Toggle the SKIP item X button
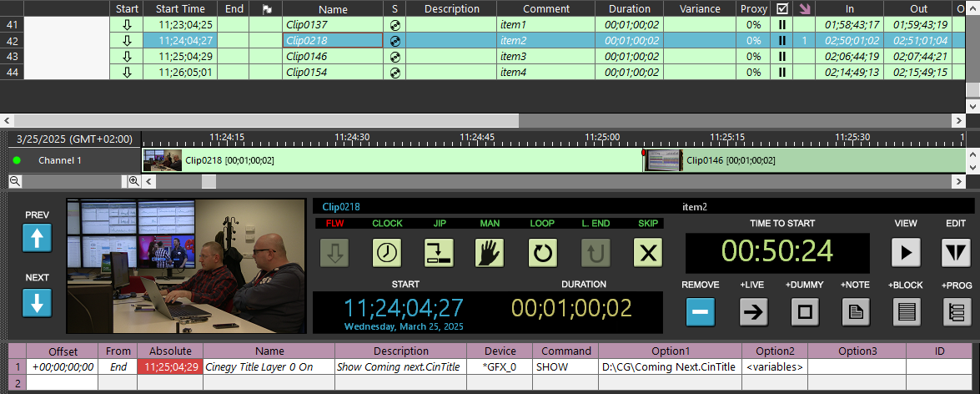 pyautogui.click(x=647, y=252)
